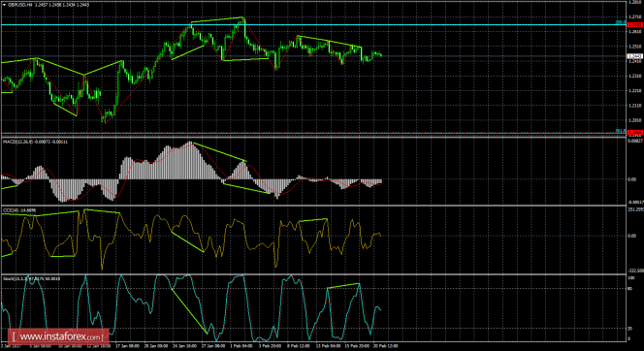
Task: Click the 27 Jan 08:00 time axis label
Action: (212, 346)
